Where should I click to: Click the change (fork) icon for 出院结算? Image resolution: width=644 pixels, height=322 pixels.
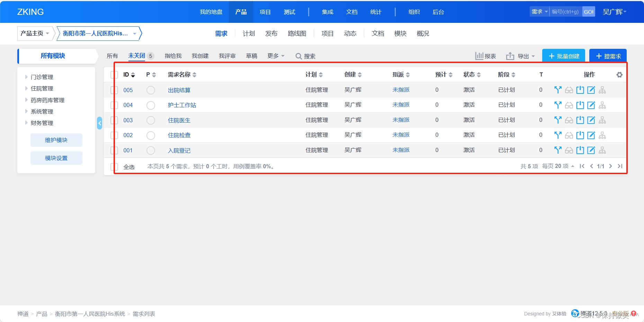click(x=557, y=90)
